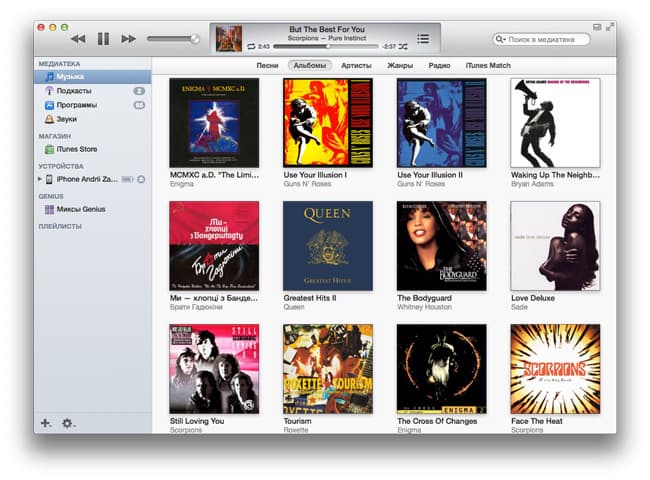
Task: Expand the iPhone device disclosure triangle
Action: 40,179
